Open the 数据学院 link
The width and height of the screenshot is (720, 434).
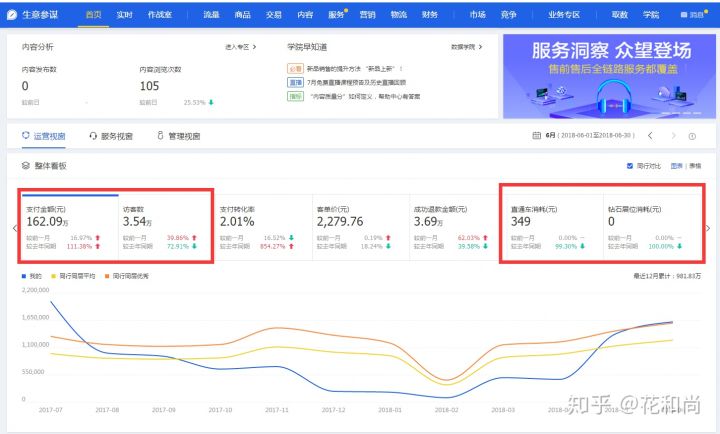point(466,46)
